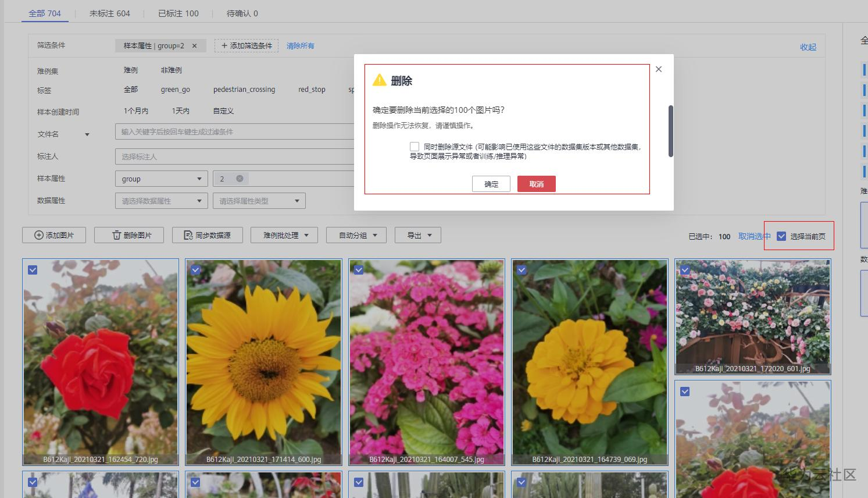The width and height of the screenshot is (868, 498).
Task: Click the 添加图片 plus icon
Action: 39,235
